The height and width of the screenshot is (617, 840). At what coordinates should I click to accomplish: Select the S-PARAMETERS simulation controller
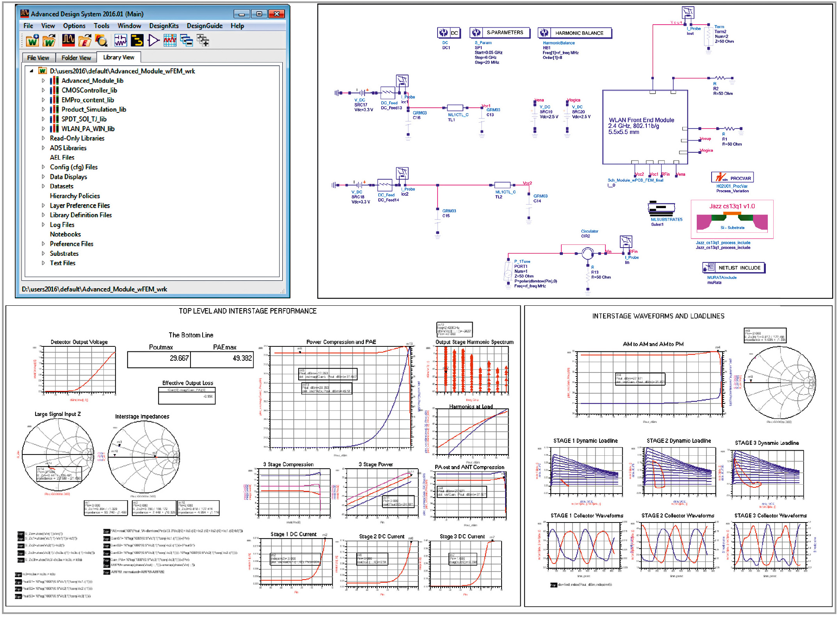coord(500,33)
